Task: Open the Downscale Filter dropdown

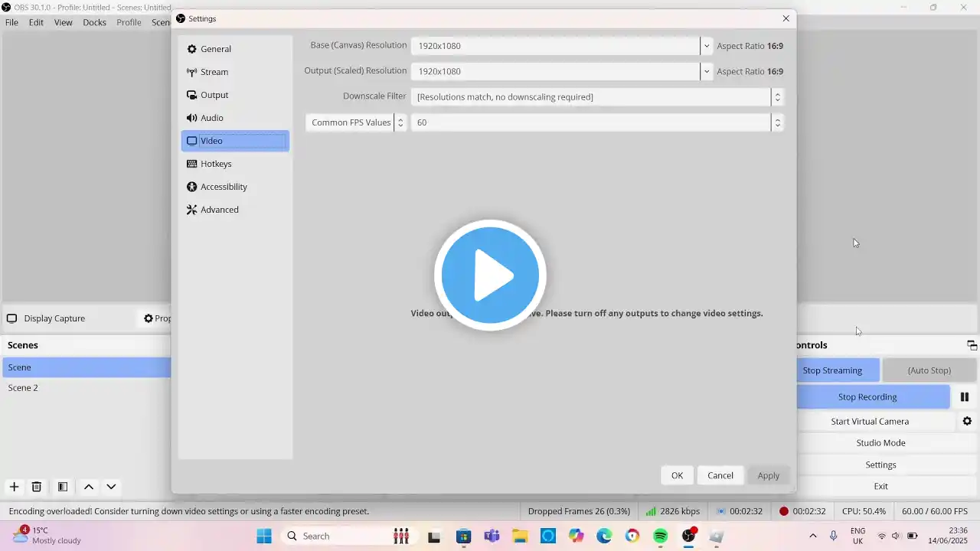Action: click(x=597, y=97)
